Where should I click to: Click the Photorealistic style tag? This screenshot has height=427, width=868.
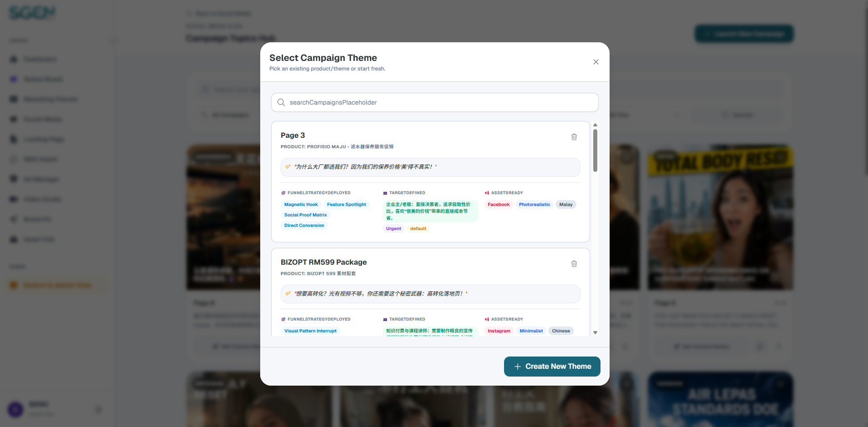[x=535, y=205]
